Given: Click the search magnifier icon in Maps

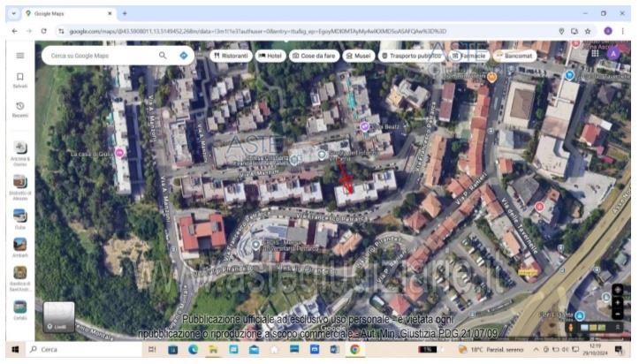Looking at the screenshot, I should click(x=163, y=55).
